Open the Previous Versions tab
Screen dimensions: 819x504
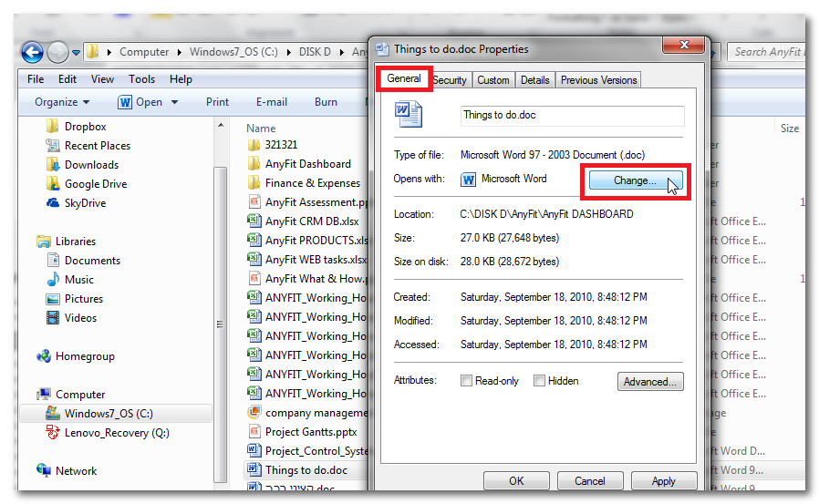click(x=598, y=80)
